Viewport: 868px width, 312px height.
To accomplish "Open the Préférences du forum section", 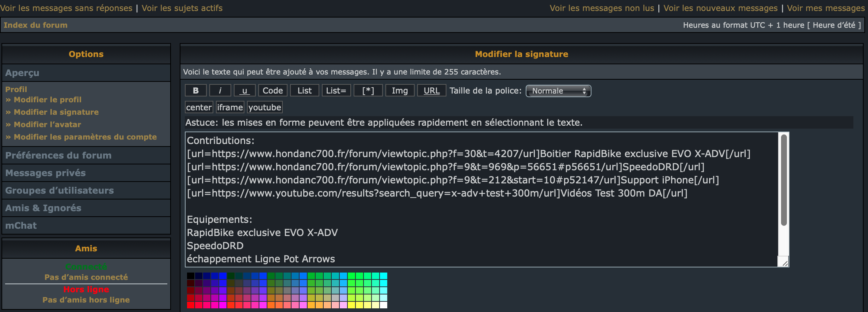I will (x=58, y=155).
